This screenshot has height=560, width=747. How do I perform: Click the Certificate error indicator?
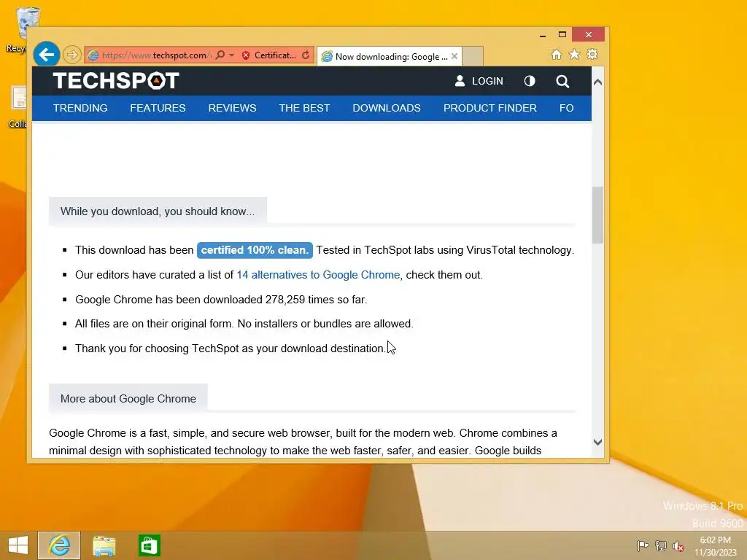coord(269,55)
